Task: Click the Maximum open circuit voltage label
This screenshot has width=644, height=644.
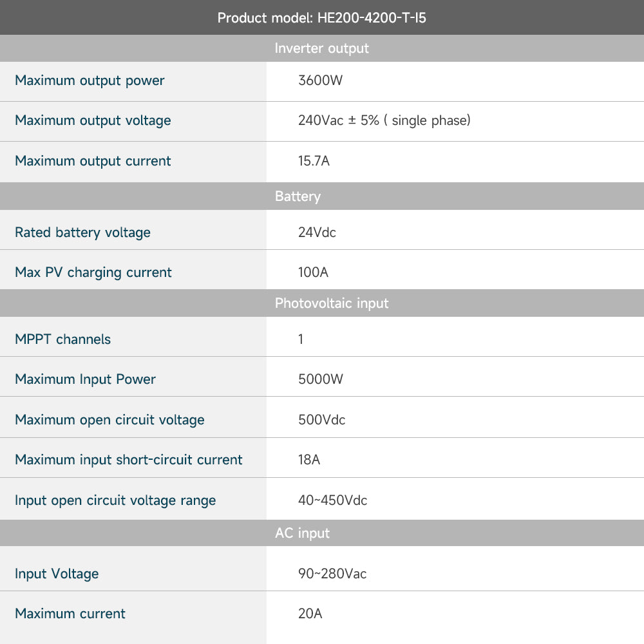Action: (x=109, y=419)
